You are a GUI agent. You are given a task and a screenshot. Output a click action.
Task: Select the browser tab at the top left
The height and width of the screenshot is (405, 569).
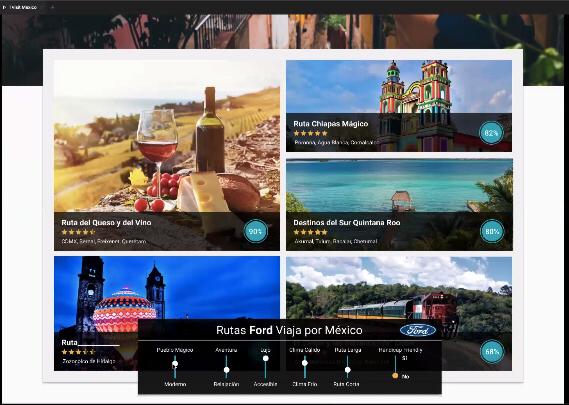point(22,7)
